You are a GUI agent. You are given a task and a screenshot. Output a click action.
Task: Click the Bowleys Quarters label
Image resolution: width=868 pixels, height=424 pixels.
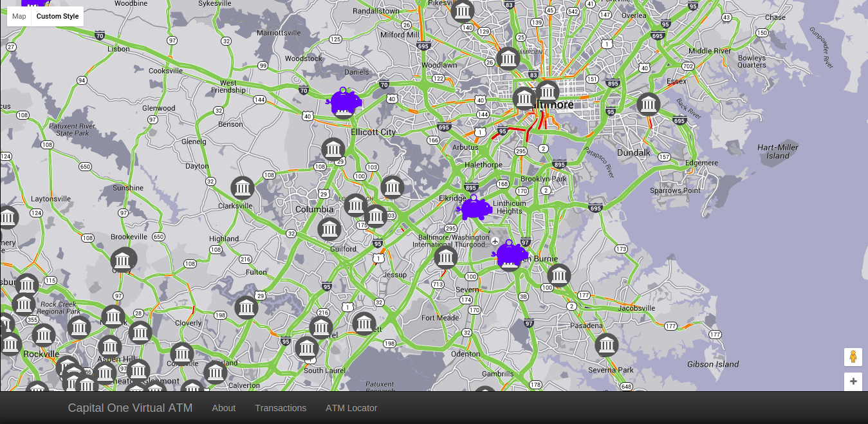pyautogui.click(x=752, y=61)
